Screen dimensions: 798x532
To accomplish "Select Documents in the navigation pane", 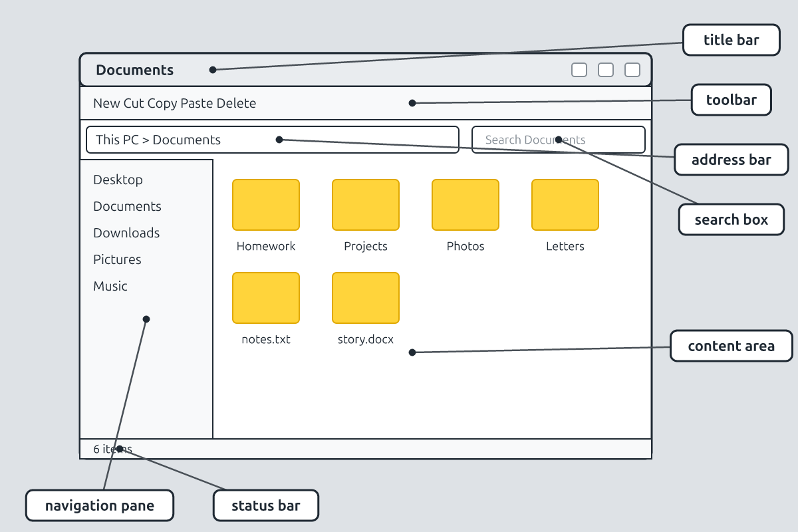I will (x=127, y=206).
